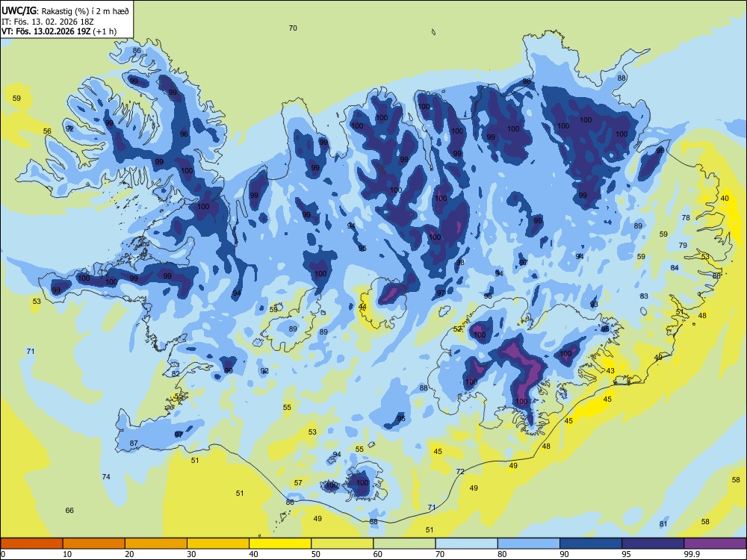Click the purple above-99.9 legend swatch
747x560 pixels.
[715, 544]
